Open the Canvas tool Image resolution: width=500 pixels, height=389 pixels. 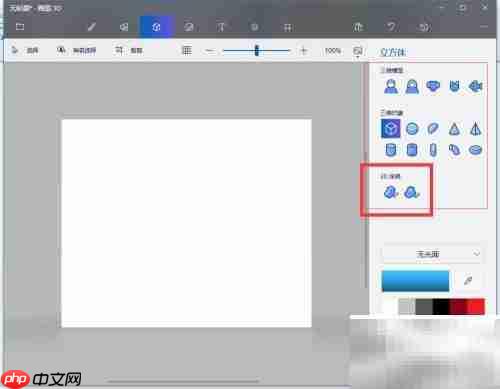point(287,27)
